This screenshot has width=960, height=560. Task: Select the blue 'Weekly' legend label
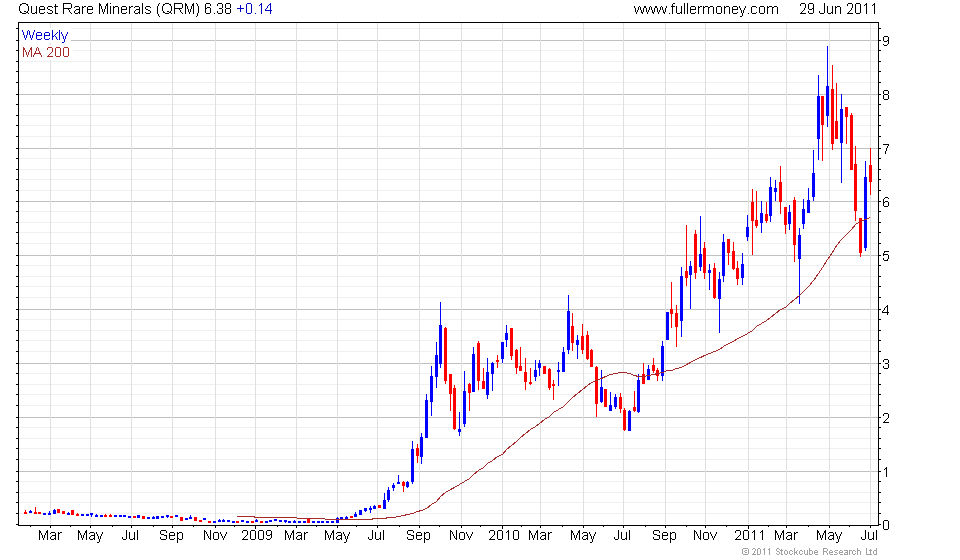[x=45, y=35]
